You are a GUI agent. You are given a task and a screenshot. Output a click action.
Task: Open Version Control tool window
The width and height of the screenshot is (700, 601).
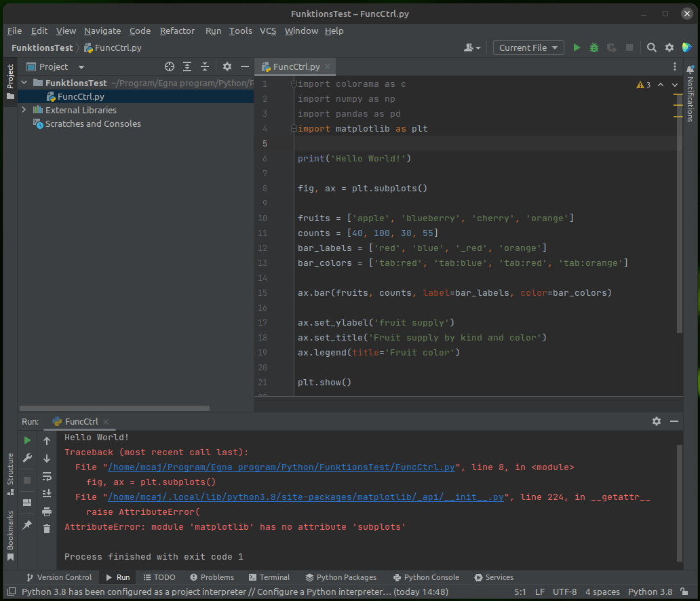[59, 577]
